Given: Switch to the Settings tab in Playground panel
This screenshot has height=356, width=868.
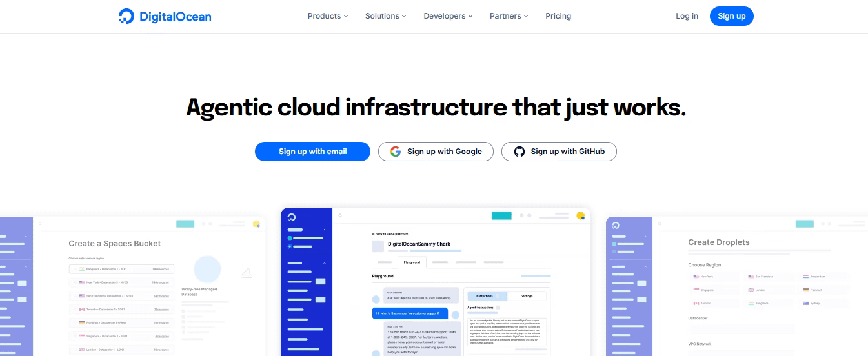Looking at the screenshot, I should (527, 296).
